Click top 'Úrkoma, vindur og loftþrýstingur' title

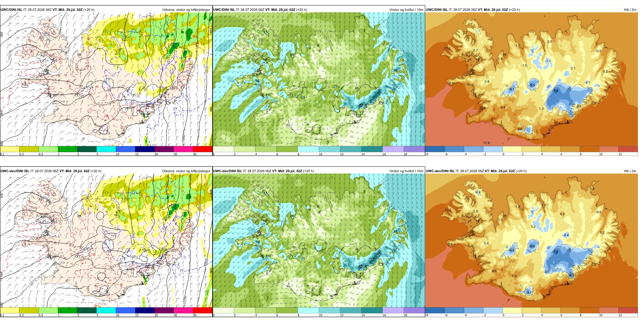(x=186, y=10)
